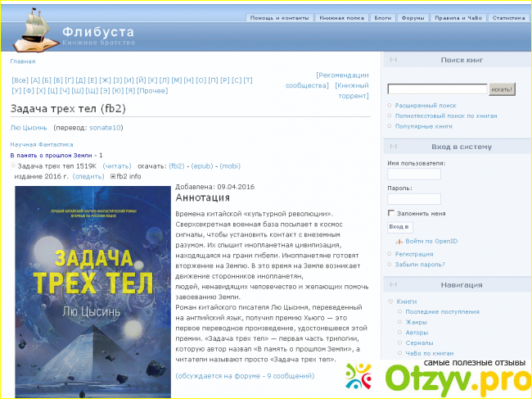Open the 'читать' read online link
Screen dimensions: 532x399
pyautogui.click(x=117, y=165)
